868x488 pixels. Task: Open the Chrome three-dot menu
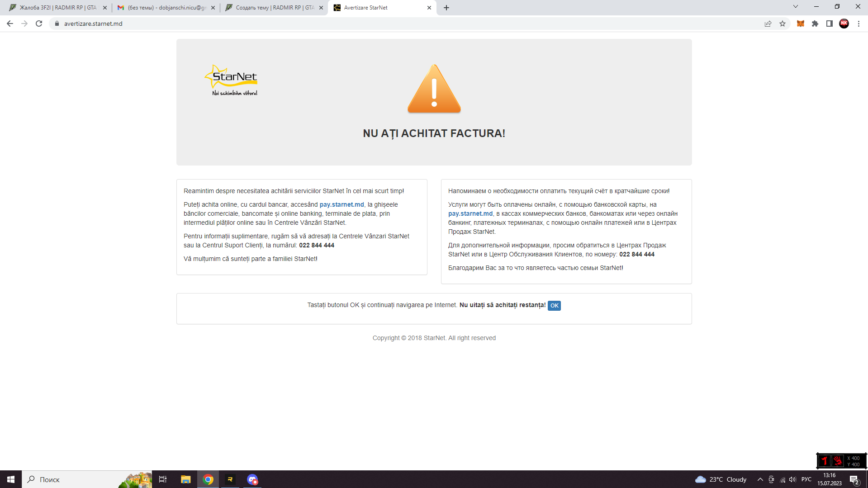tap(859, 24)
